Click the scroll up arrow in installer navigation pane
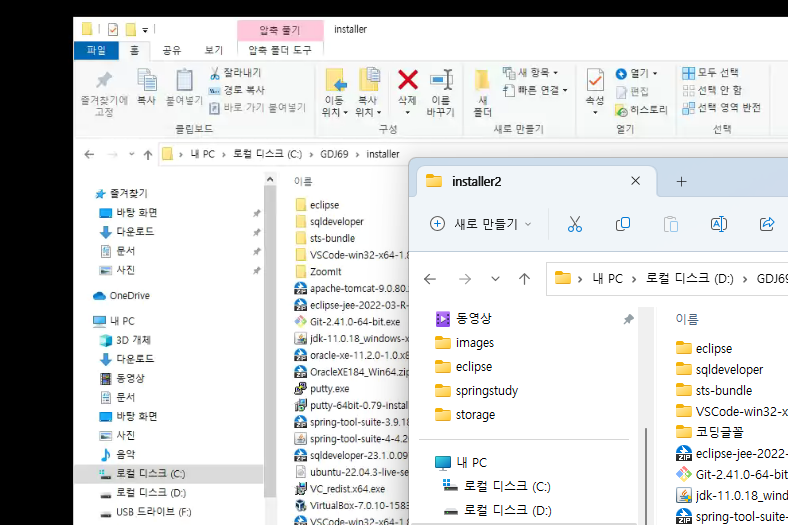 coord(270,179)
